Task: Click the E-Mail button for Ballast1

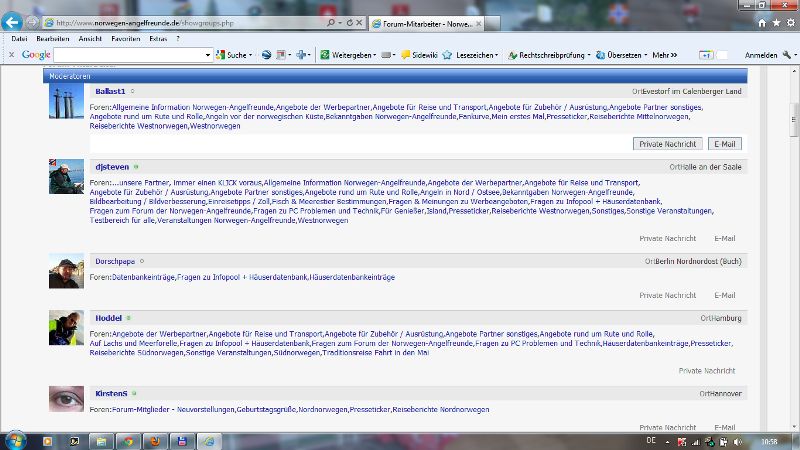Action: (724, 144)
